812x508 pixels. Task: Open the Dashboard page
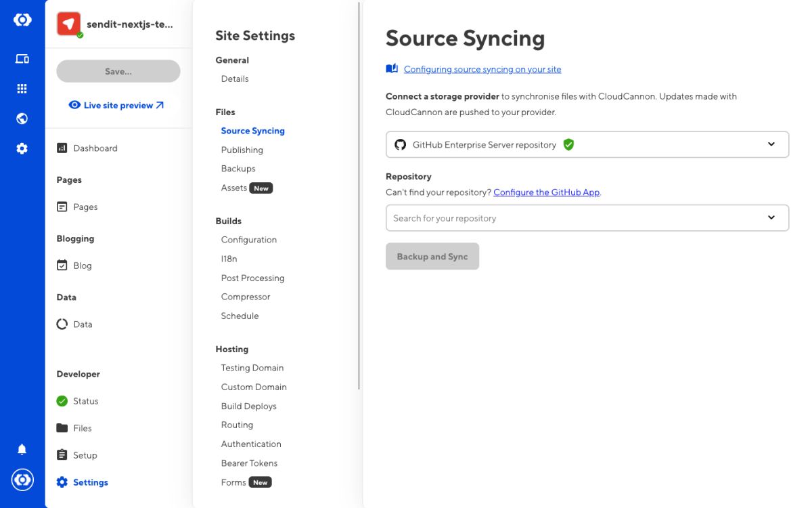click(95, 148)
